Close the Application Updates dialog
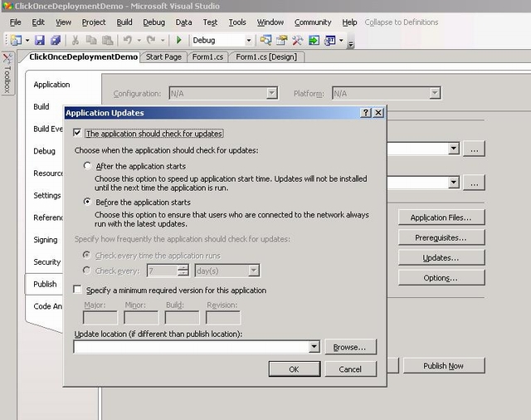Image resolution: width=531 pixels, height=420 pixels. pyautogui.click(x=378, y=112)
